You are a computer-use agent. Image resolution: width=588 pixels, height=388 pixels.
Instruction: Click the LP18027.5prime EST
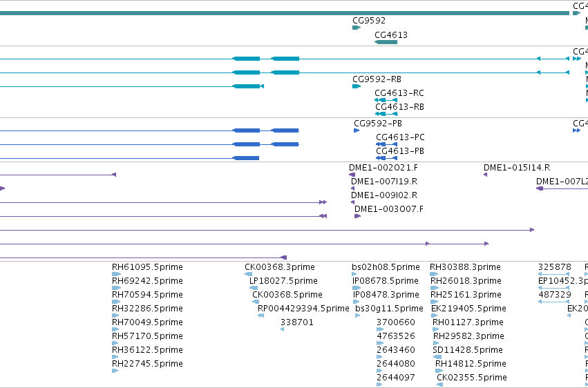[x=254, y=288]
